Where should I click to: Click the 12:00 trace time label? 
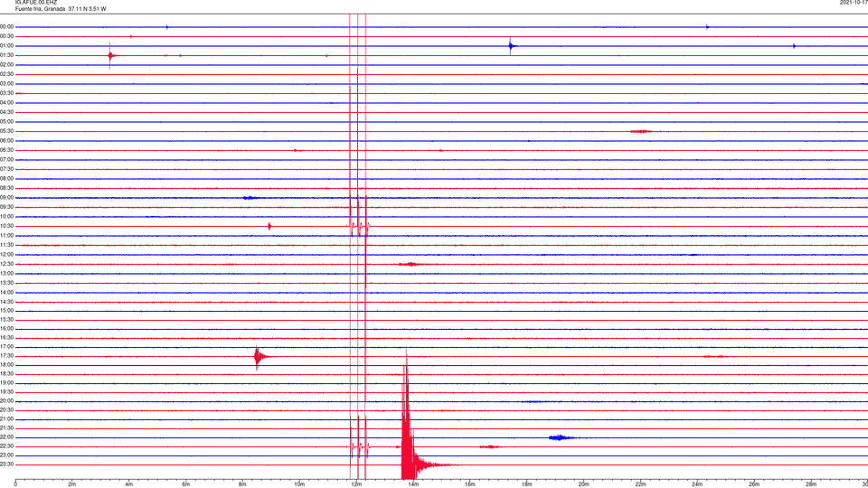coord(6,255)
